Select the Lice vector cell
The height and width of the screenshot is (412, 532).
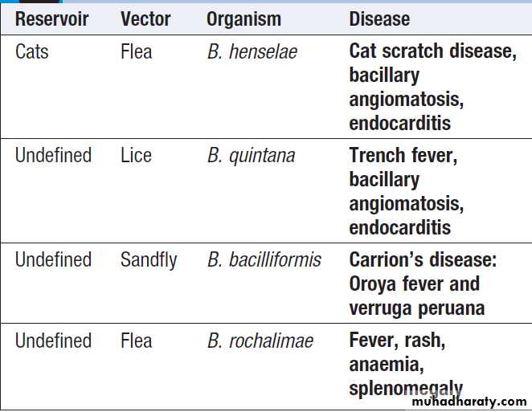tap(136, 155)
